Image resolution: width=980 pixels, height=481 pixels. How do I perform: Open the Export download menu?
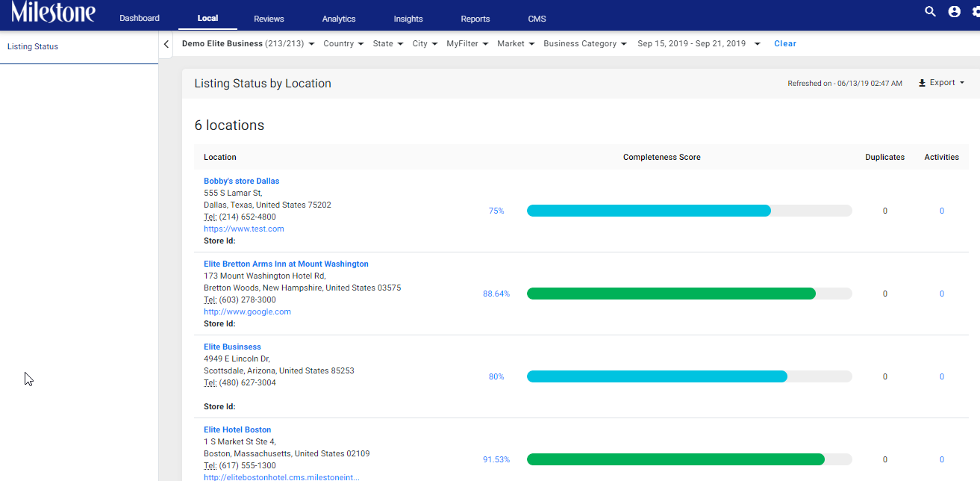pos(941,83)
